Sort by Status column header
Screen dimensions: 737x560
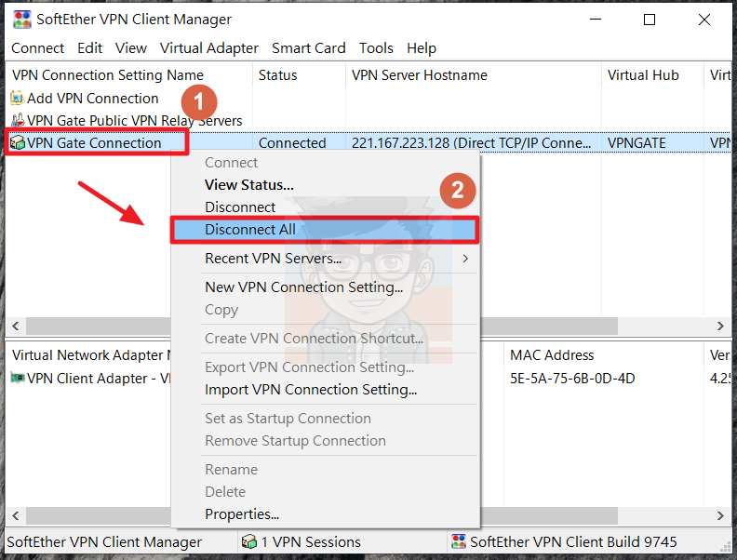[x=299, y=75]
